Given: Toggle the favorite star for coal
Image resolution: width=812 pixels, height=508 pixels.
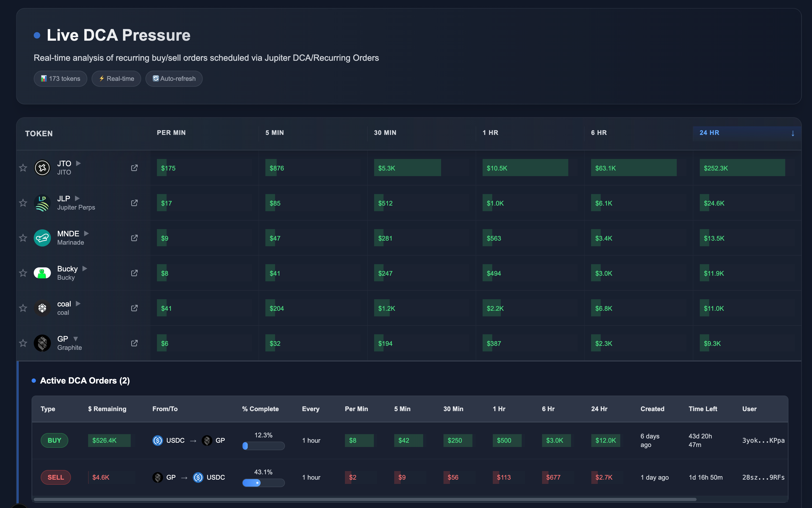Looking at the screenshot, I should (x=23, y=308).
